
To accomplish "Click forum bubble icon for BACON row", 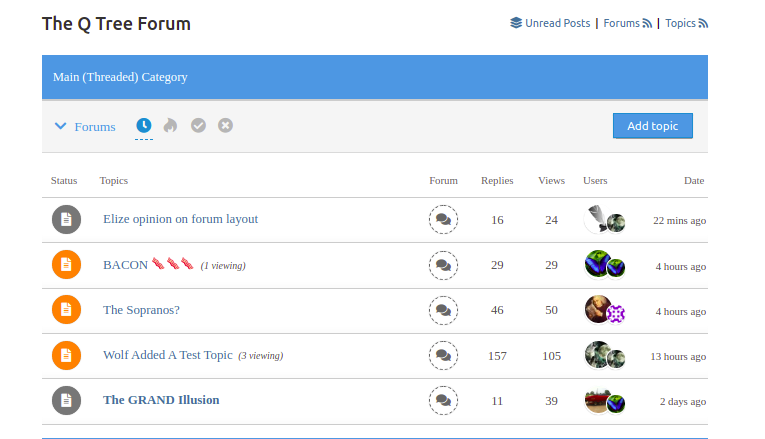I will [443, 265].
